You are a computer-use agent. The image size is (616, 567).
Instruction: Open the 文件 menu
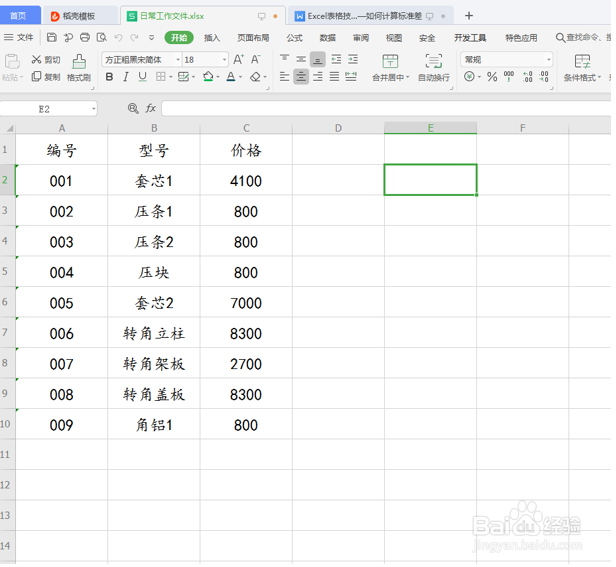[19, 37]
